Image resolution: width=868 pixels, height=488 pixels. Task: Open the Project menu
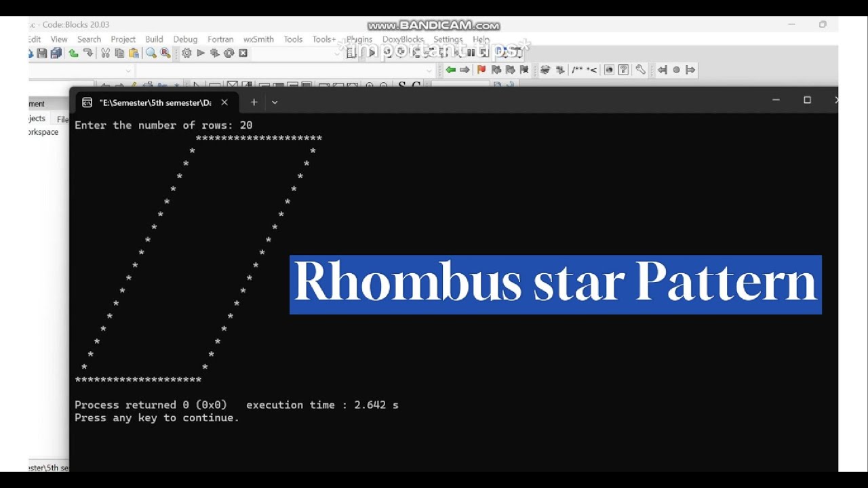(123, 39)
